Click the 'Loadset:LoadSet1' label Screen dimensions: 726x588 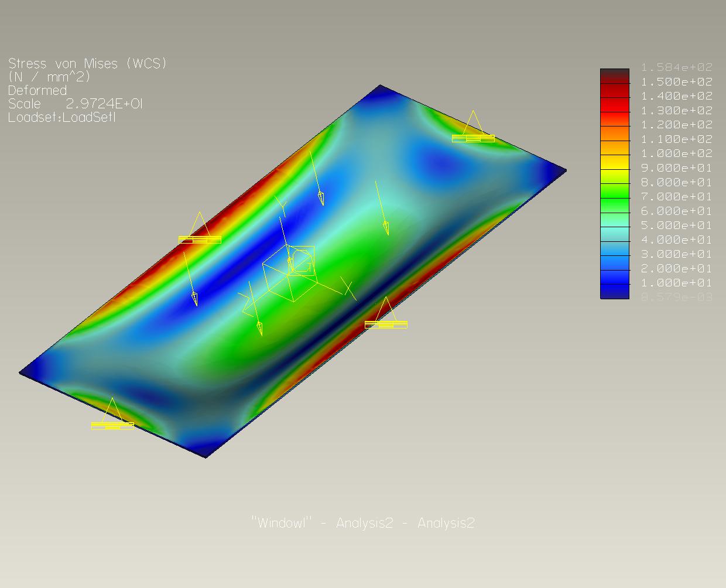pyautogui.click(x=62, y=117)
